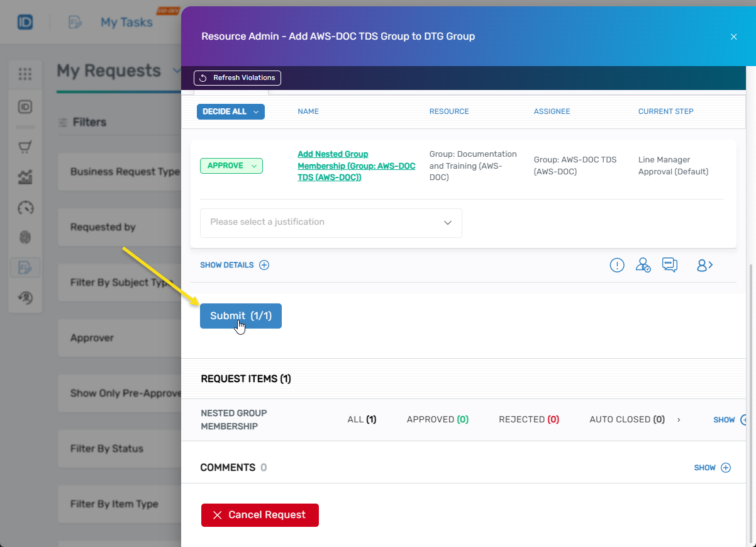Viewport: 756px width, 547px height.
Task: Click the forward-to-user icon on the task row
Action: coord(704,265)
